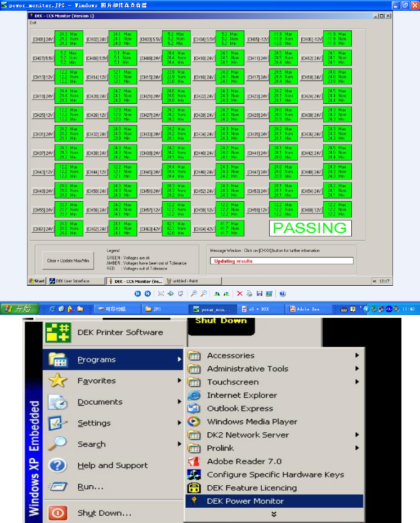Screen dimensions: 420x523
Task: Open the viewer help question mark icon
Action: tap(283, 294)
